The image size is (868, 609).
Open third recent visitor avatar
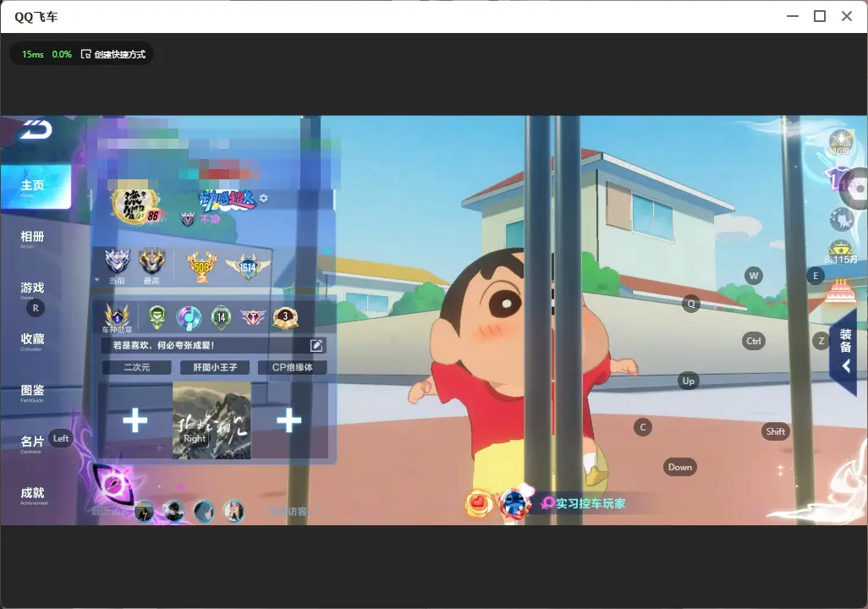(204, 512)
